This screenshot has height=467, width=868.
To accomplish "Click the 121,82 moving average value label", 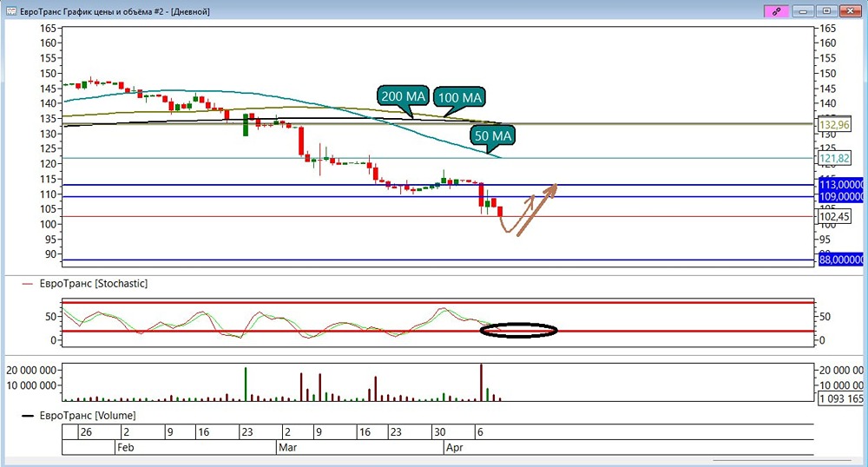I will (834, 158).
